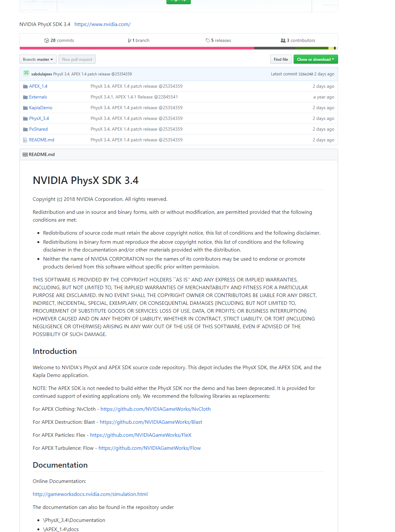
Task: Click the commits history clock icon
Action: [x=47, y=41]
